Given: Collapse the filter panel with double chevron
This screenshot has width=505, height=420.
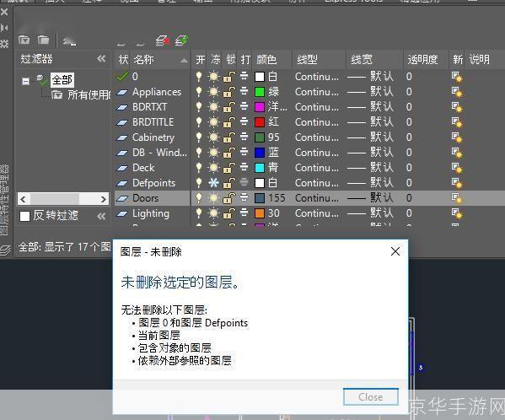Looking at the screenshot, I should click(101, 59).
